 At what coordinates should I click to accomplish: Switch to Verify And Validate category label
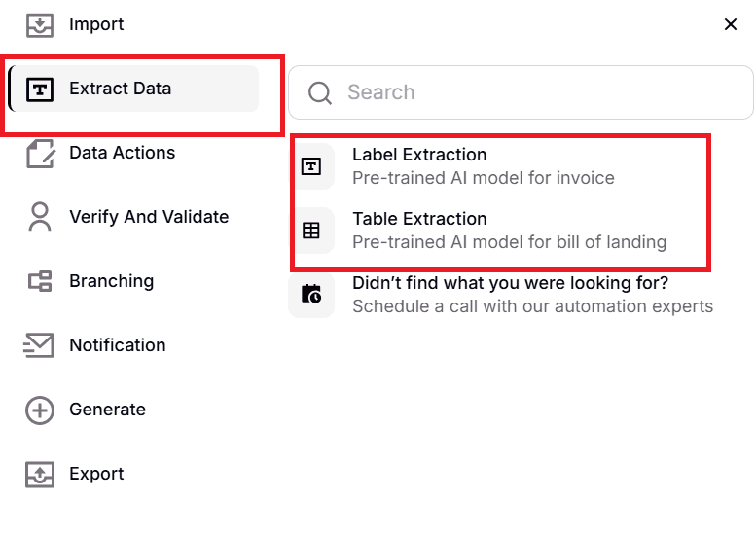pyautogui.click(x=149, y=217)
